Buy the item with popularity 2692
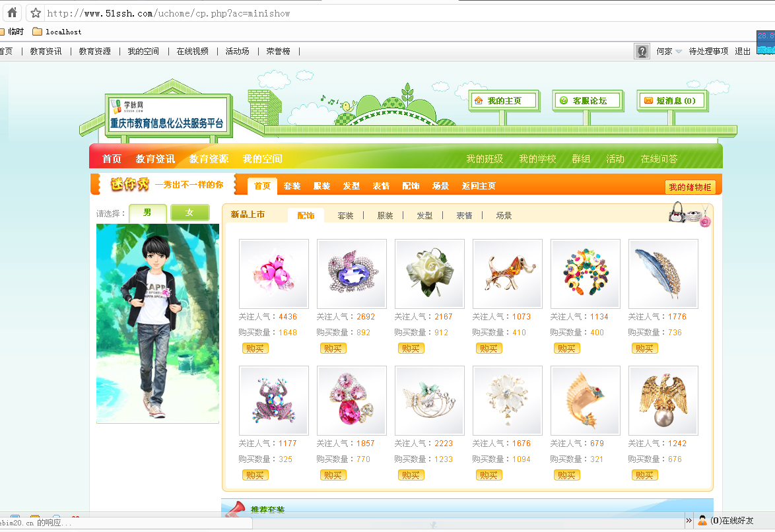775x532 pixels. point(333,349)
